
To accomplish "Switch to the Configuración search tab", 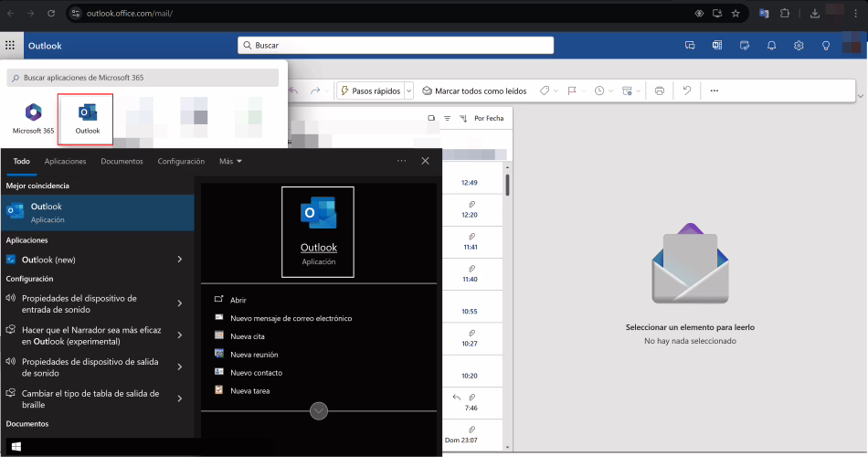I will pyautogui.click(x=181, y=161).
